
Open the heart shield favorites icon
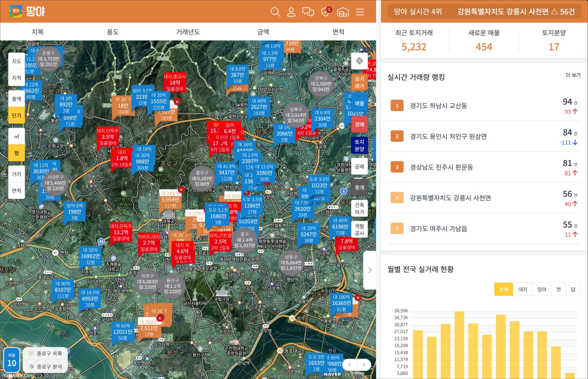tap(326, 11)
